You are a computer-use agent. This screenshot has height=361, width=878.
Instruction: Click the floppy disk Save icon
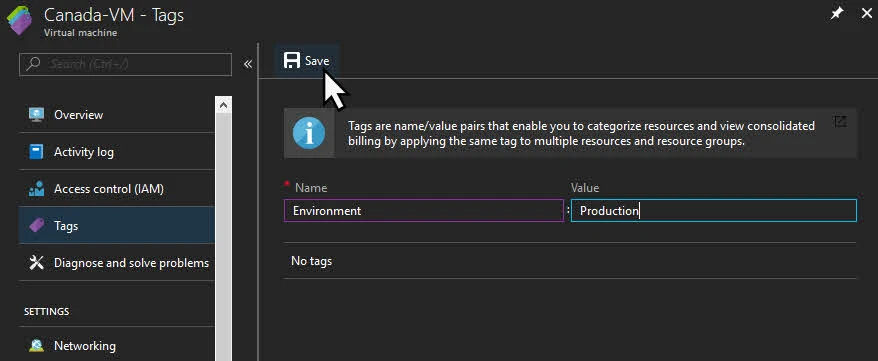coord(292,60)
